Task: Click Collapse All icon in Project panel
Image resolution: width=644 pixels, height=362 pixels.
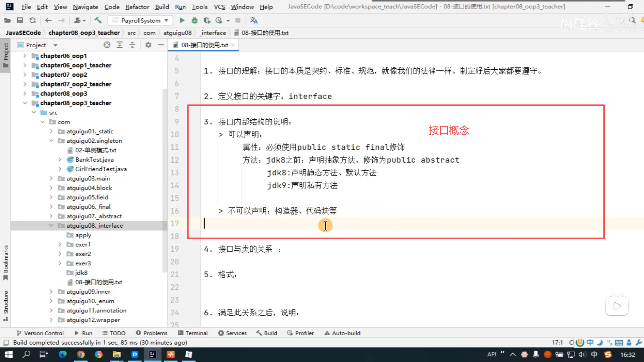Action: (x=132, y=45)
